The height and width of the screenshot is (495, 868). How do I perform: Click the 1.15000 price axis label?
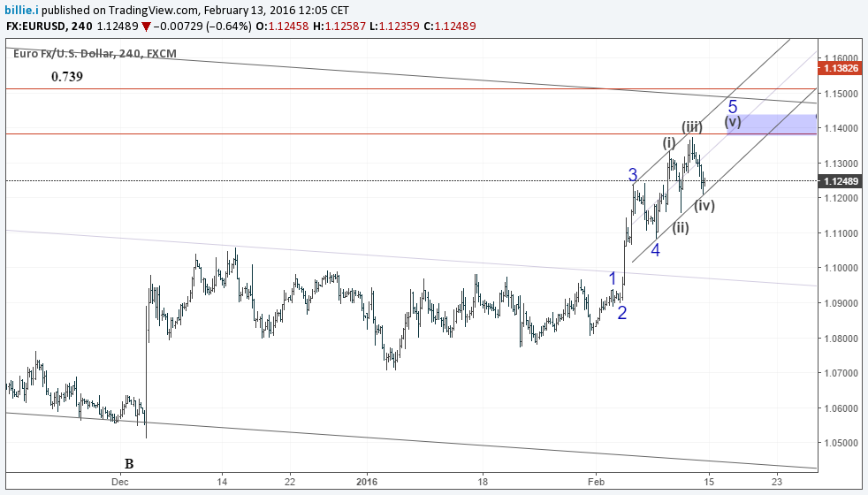click(841, 94)
